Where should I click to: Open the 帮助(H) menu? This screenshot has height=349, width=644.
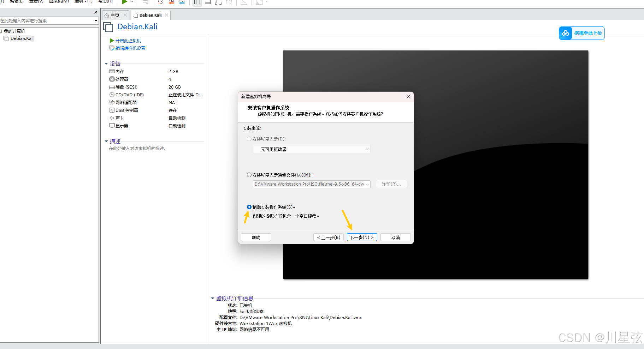point(105,1)
